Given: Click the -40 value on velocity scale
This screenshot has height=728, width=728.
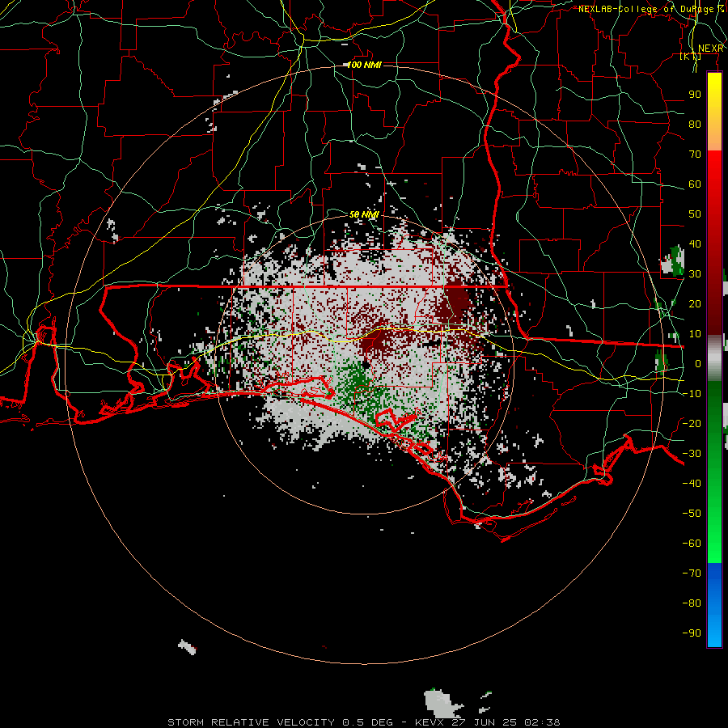Looking at the screenshot, I should pyautogui.click(x=692, y=484).
